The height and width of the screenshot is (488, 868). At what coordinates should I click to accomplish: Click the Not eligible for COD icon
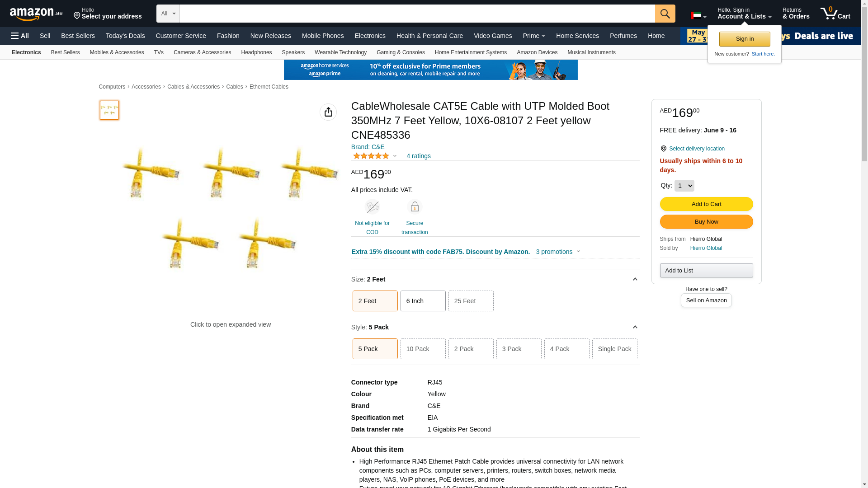click(372, 207)
